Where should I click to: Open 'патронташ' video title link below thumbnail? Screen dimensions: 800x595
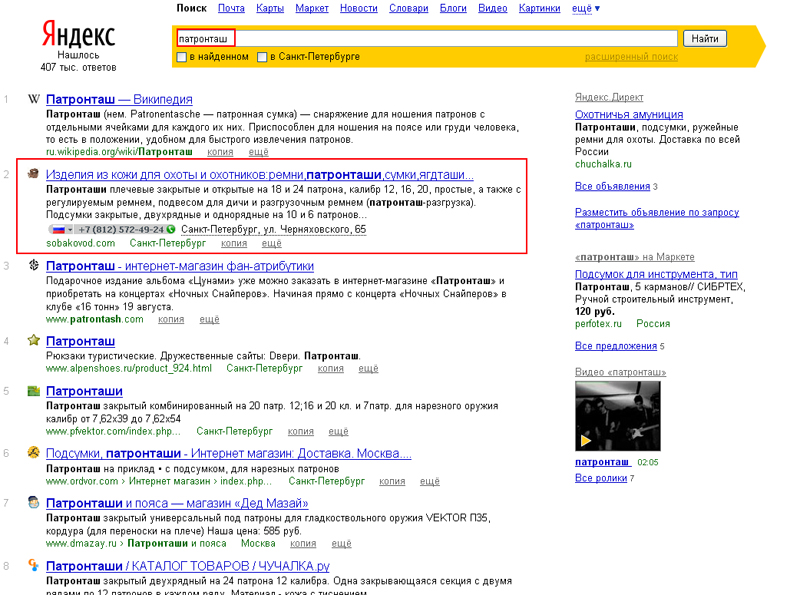click(x=603, y=462)
